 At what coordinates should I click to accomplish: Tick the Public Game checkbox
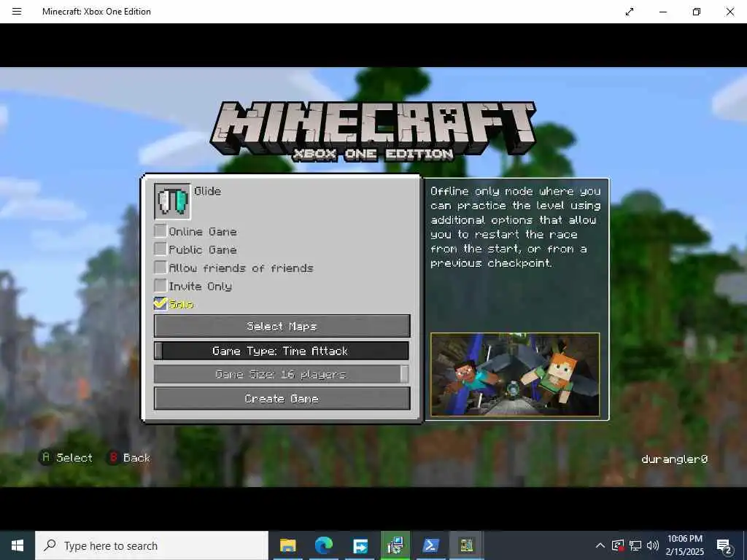pos(160,249)
